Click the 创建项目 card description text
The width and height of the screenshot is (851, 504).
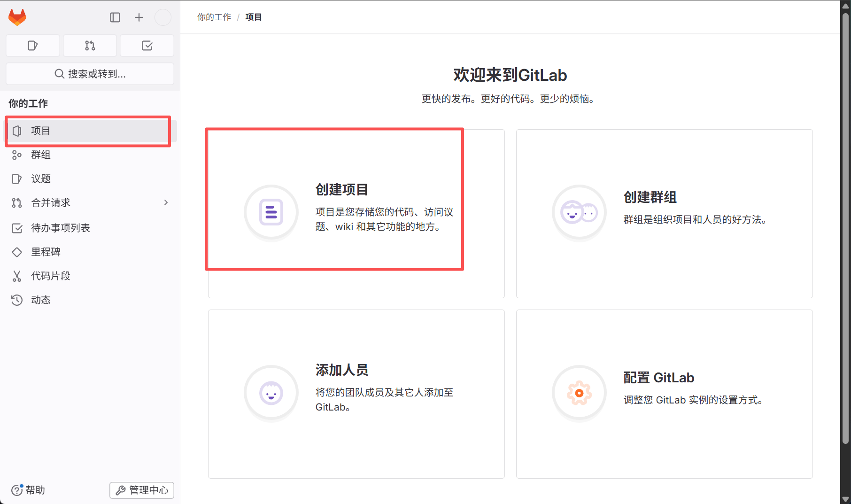pyautogui.click(x=384, y=219)
